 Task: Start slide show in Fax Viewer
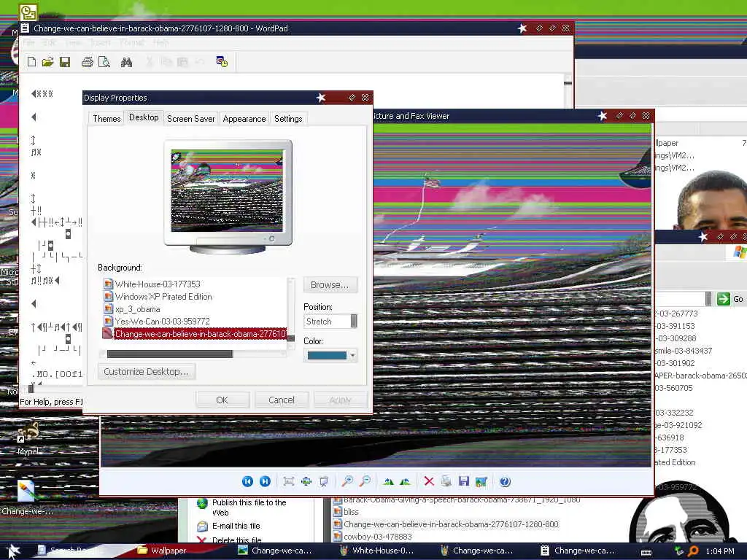(323, 481)
